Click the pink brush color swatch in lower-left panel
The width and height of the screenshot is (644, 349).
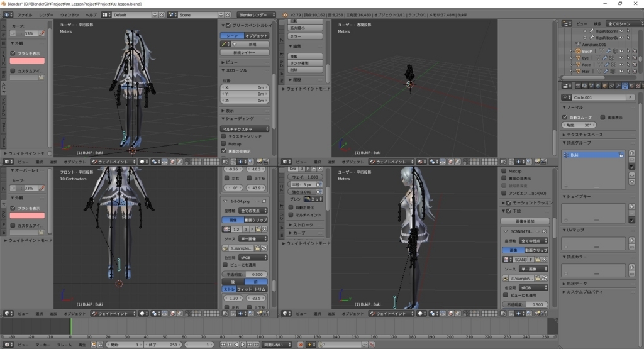(27, 216)
